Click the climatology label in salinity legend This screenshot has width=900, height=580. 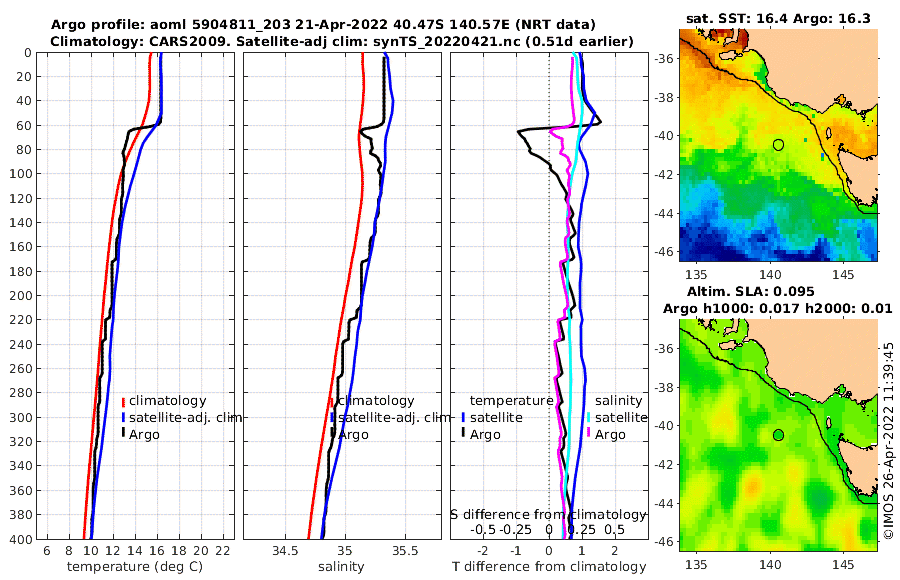pyautogui.click(x=376, y=401)
